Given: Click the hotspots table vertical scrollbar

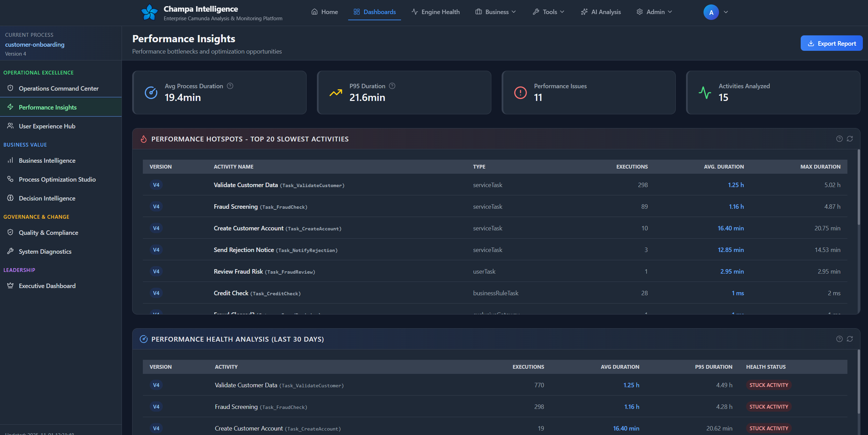Looking at the screenshot, I should (859, 187).
